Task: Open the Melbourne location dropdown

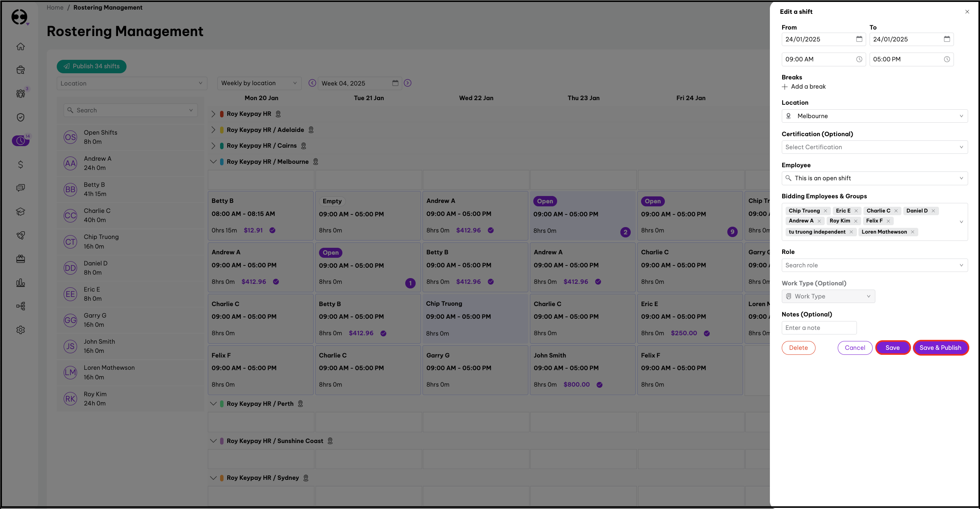Action: [874, 116]
